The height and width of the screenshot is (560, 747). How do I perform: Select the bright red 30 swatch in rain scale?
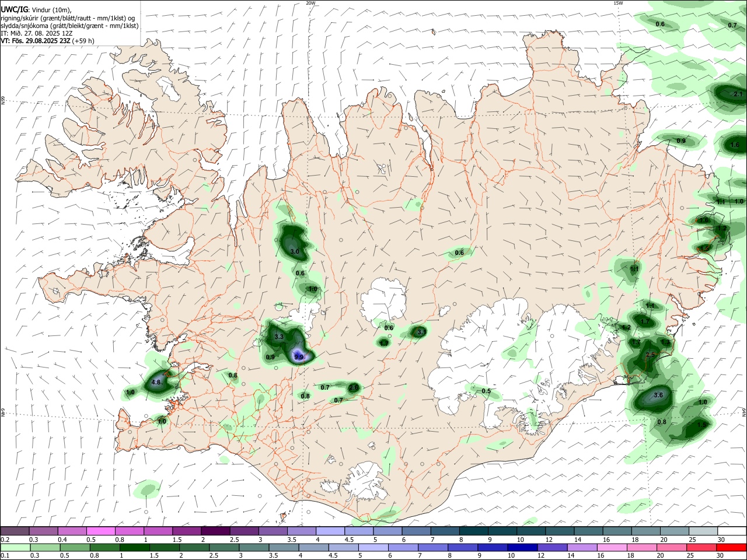point(731,548)
